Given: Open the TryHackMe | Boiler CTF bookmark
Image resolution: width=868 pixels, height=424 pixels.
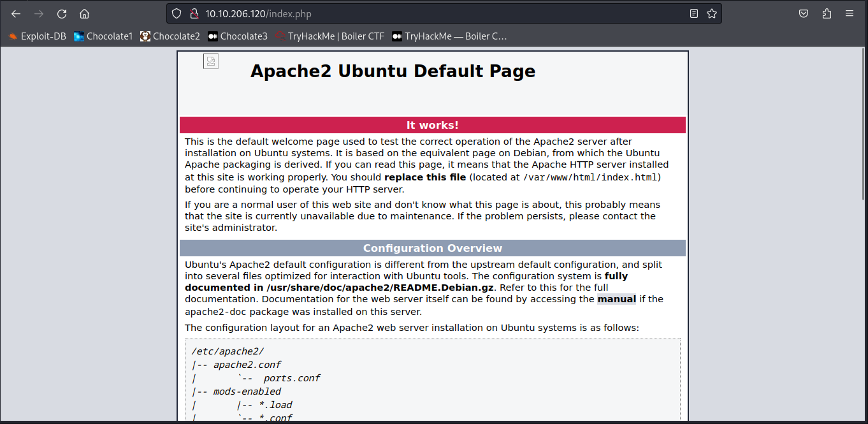Looking at the screenshot, I should click(329, 36).
